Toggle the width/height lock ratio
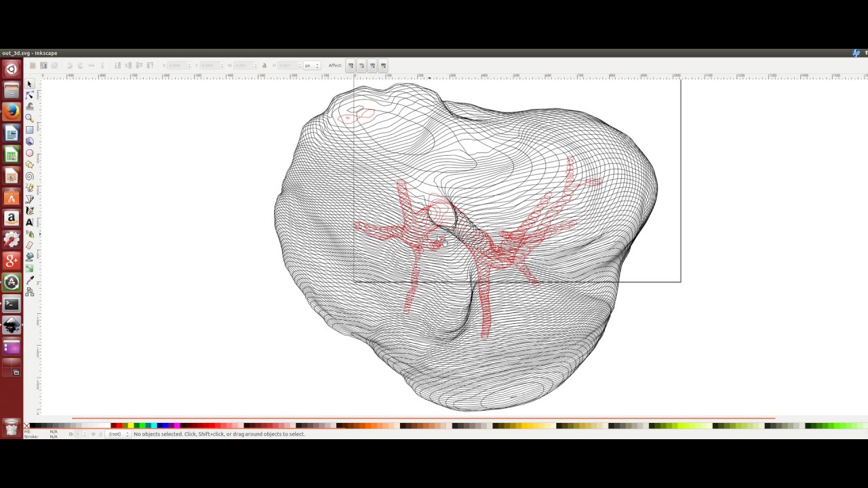 click(264, 66)
